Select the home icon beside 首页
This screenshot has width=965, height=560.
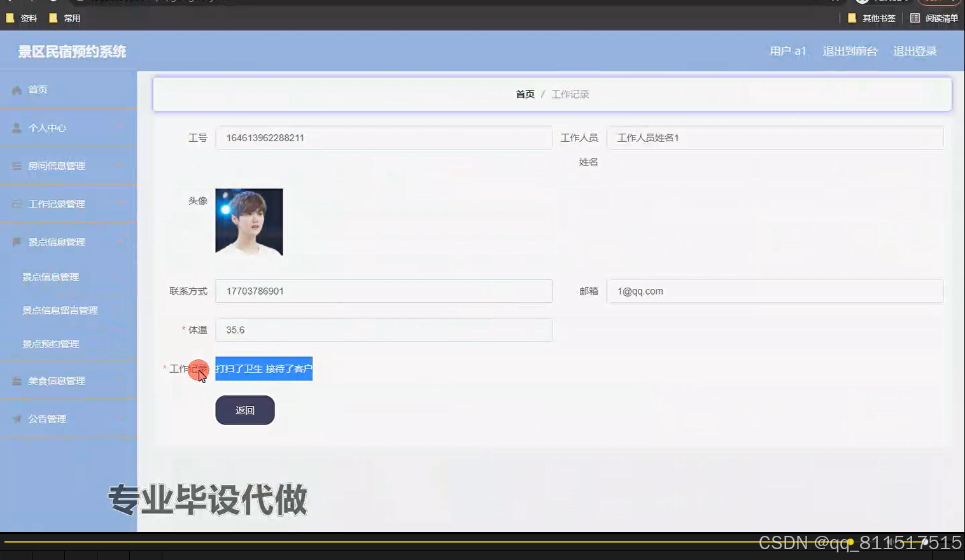coord(16,89)
